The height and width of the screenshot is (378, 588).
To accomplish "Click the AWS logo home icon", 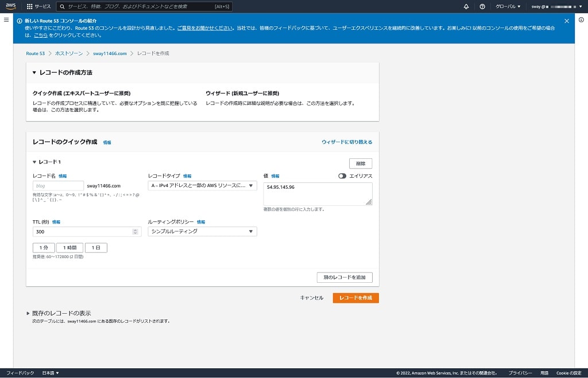I will 11,6.
